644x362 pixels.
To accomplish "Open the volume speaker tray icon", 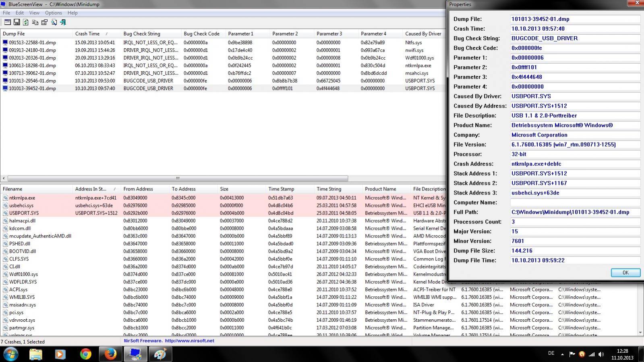I will pos(601,354).
